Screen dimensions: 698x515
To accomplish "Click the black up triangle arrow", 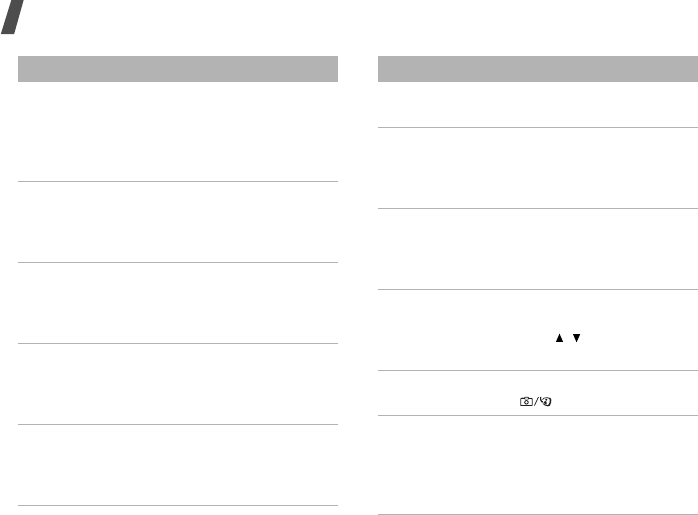I will pos(559,338).
